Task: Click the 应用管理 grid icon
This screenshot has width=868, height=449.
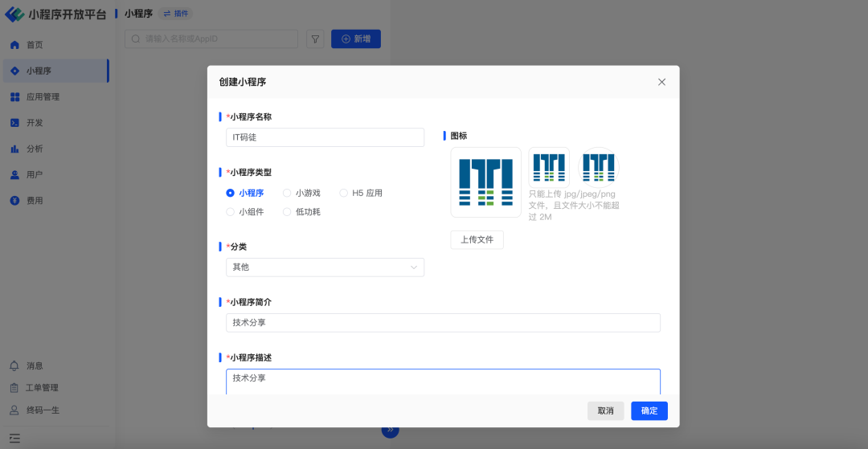Action: point(14,97)
